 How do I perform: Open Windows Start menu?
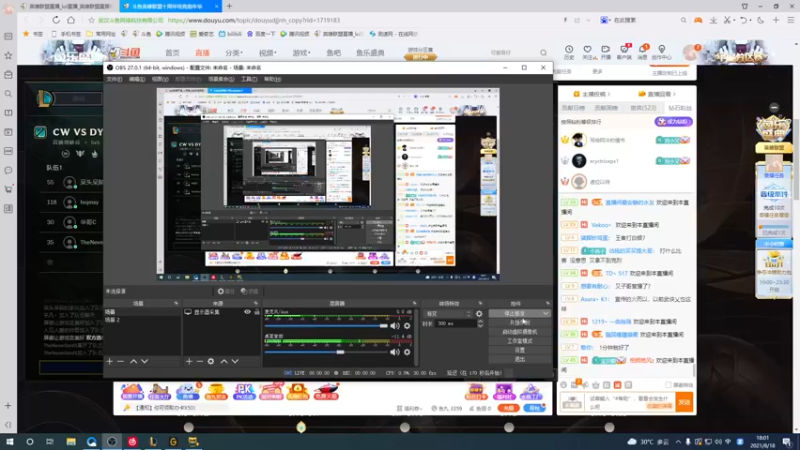click(x=10, y=441)
